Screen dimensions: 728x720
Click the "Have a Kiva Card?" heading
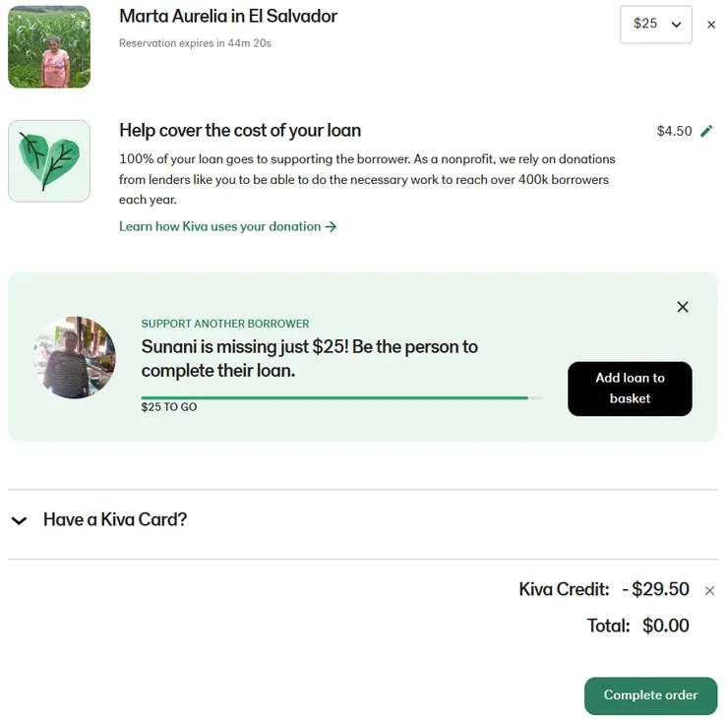click(115, 519)
